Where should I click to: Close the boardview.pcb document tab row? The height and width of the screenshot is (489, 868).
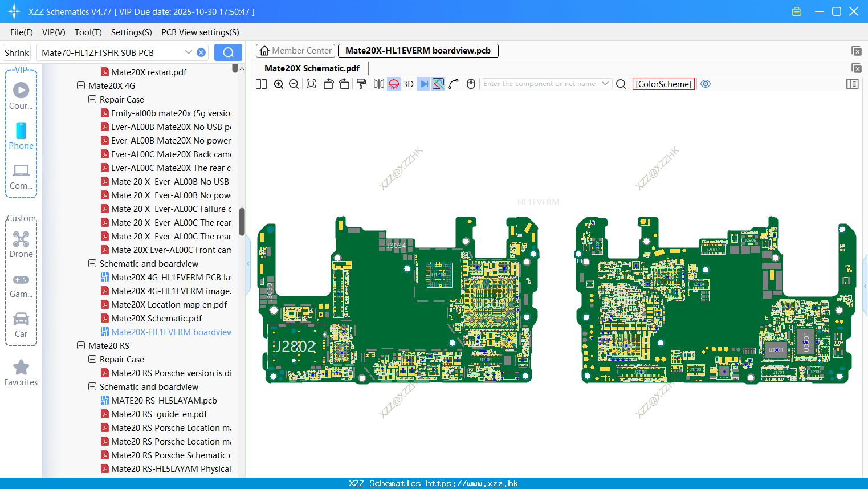pos(857,51)
